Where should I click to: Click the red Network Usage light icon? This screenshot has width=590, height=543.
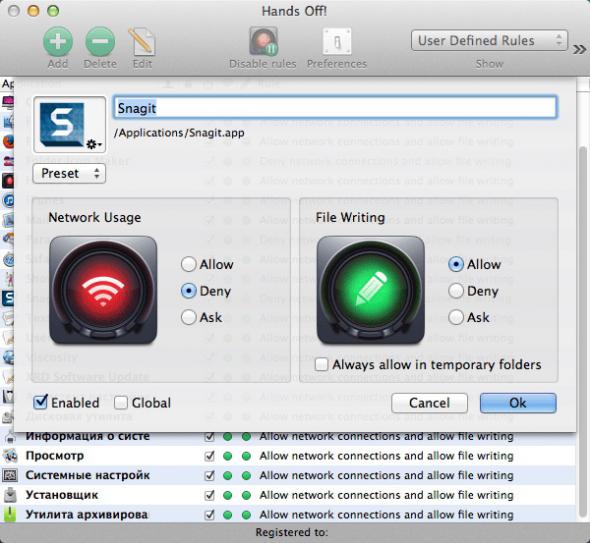click(x=103, y=290)
